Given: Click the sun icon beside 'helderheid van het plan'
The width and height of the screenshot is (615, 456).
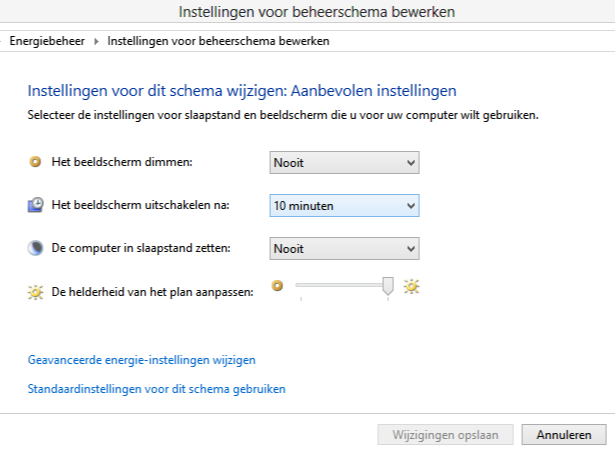Looking at the screenshot, I should (35, 292).
